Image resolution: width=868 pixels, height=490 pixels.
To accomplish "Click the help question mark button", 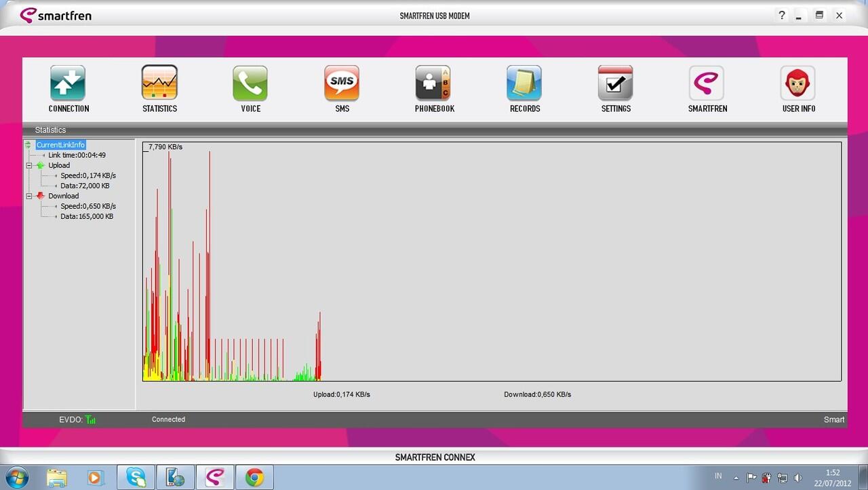I will click(x=782, y=15).
